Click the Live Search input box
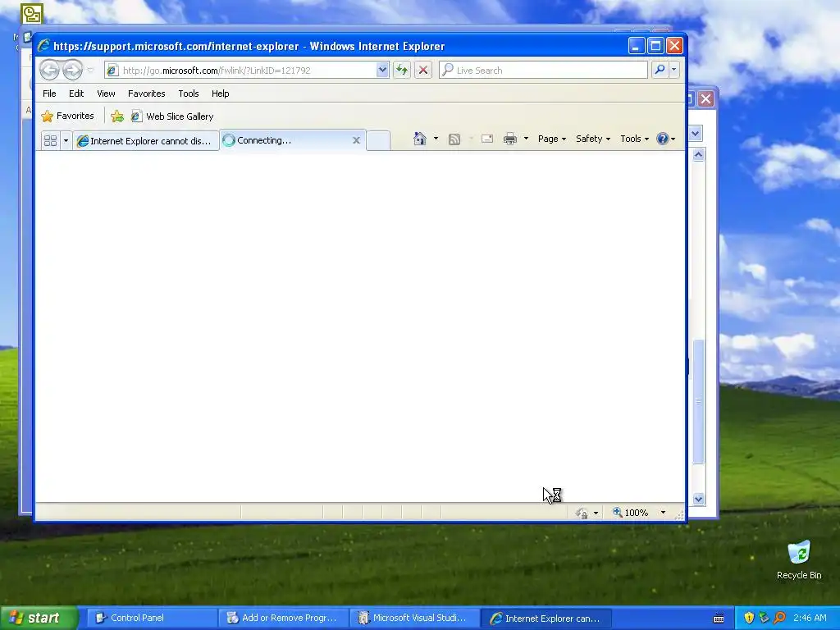 pos(543,71)
